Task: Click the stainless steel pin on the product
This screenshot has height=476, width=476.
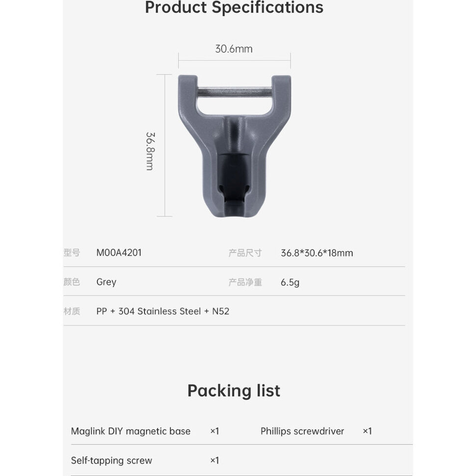Action: tap(234, 92)
